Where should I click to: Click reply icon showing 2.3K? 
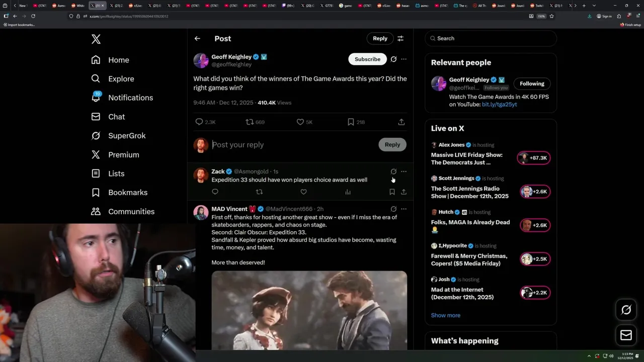point(199,122)
